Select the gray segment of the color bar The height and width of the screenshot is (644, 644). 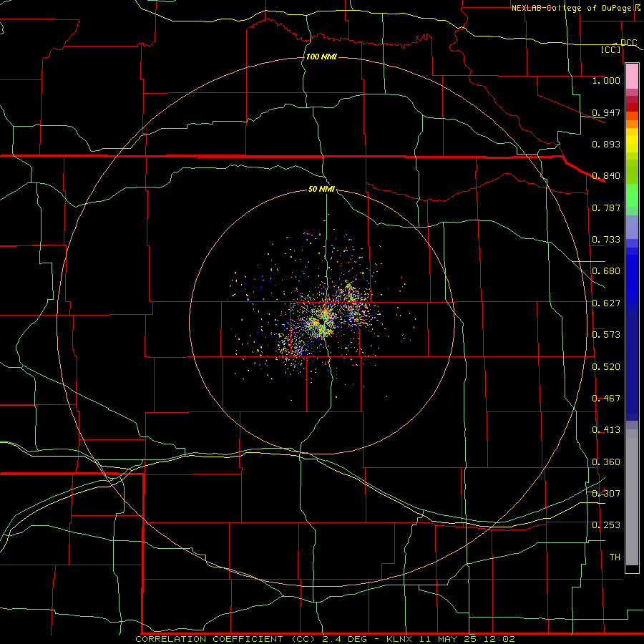[632, 497]
